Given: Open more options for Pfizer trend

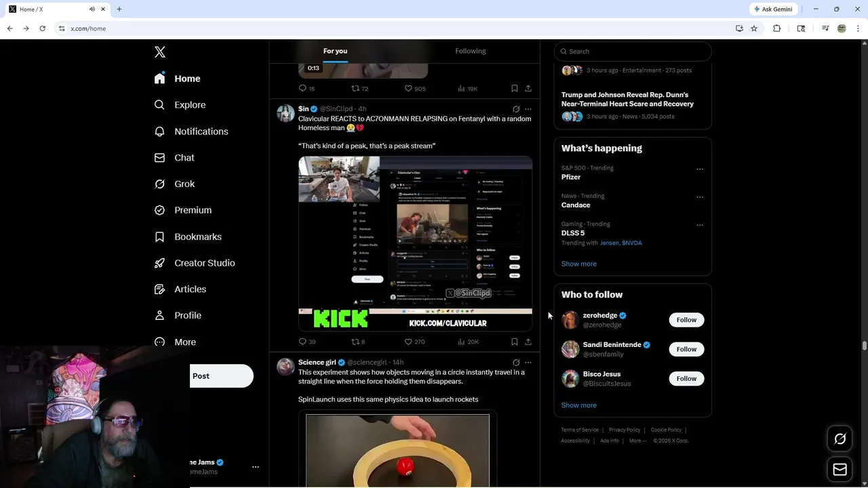Looking at the screenshot, I should (x=700, y=169).
